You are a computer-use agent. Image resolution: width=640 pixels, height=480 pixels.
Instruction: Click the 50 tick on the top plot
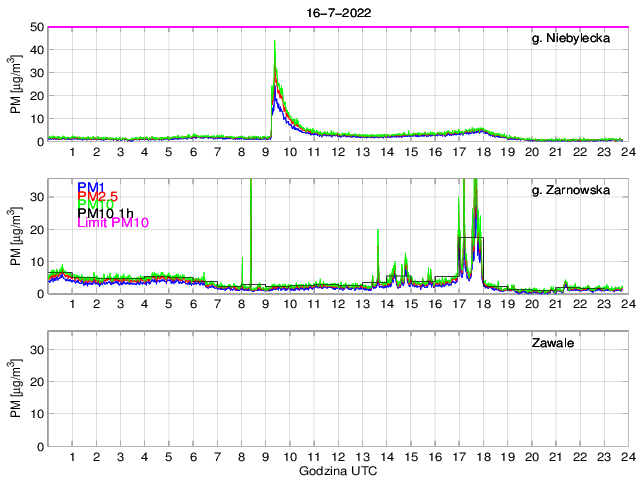35,28
